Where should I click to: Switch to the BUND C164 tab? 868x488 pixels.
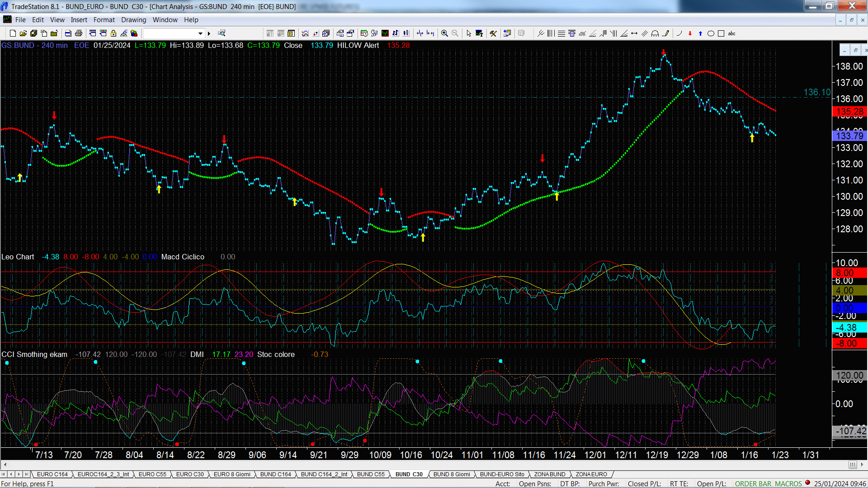(276, 474)
